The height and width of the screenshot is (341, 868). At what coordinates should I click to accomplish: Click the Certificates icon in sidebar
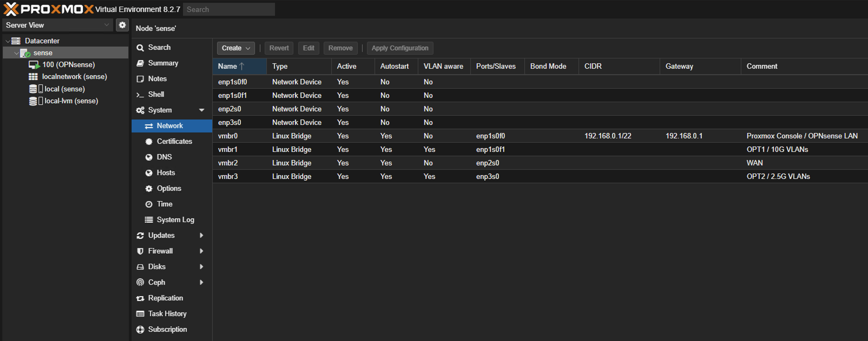click(149, 142)
